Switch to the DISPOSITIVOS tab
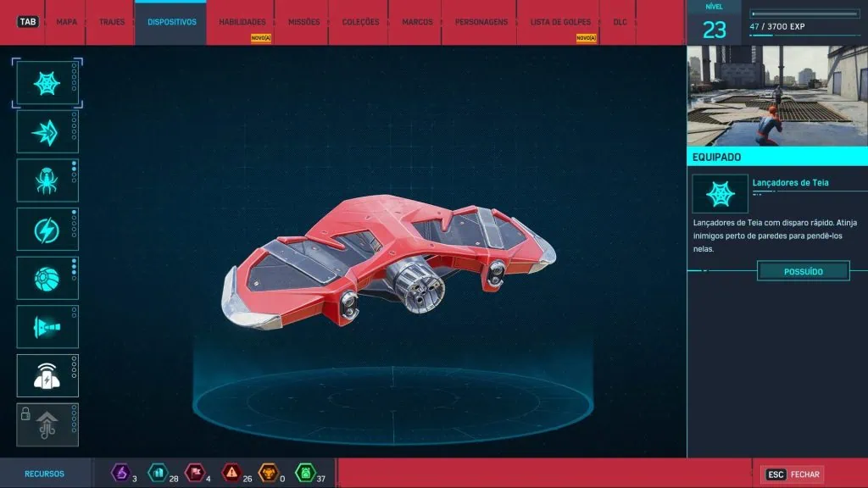The height and width of the screenshot is (488, 868). coord(171,22)
